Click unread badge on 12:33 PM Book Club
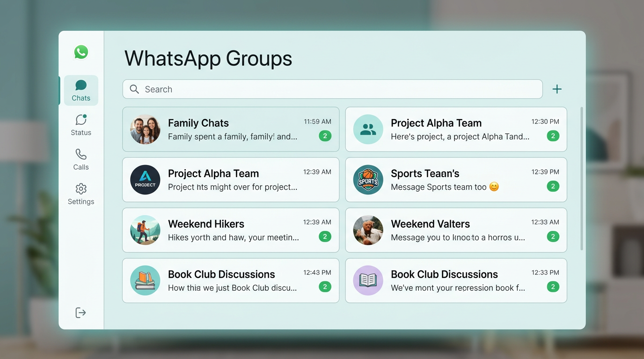 (553, 287)
